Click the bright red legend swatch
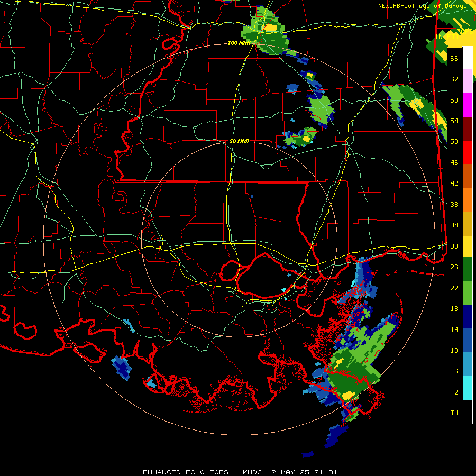 pos(467,152)
